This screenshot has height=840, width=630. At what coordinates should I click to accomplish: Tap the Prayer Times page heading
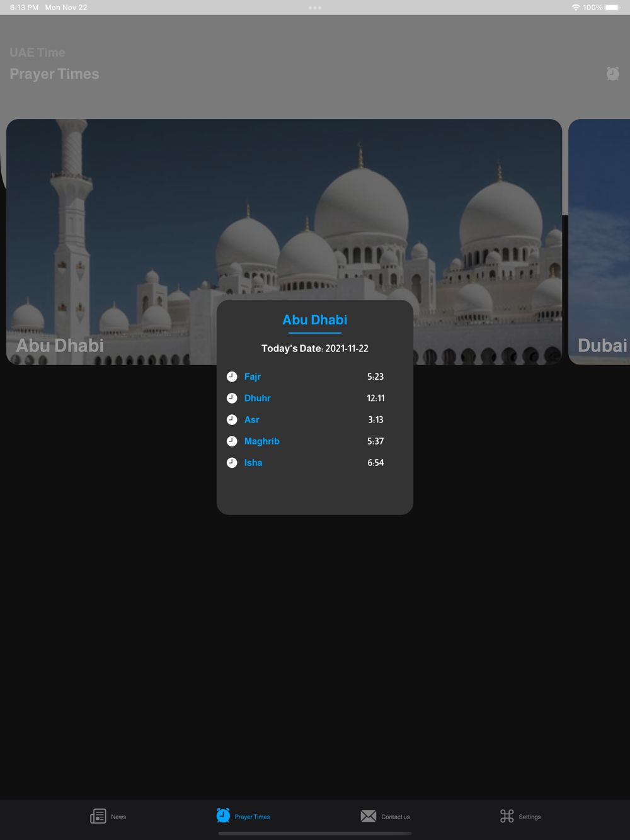[x=55, y=74]
